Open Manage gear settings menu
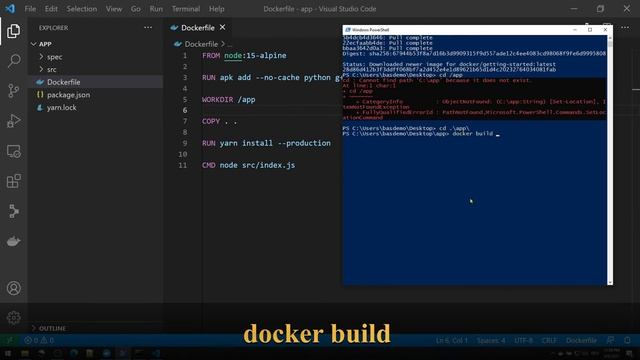Screen dimensions: 640x360 tap(13, 318)
